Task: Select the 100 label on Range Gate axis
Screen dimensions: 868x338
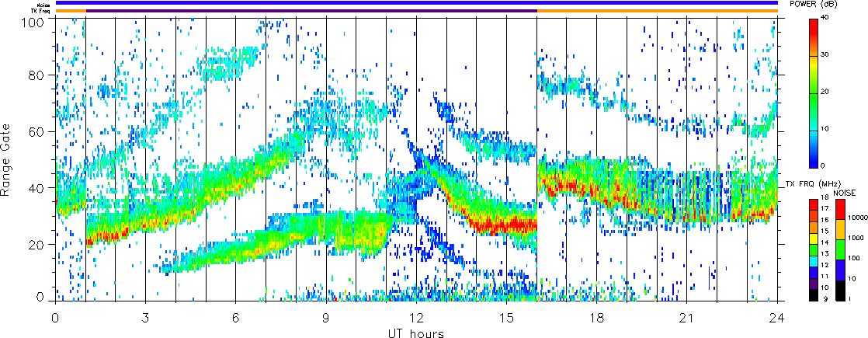Action: (x=34, y=23)
